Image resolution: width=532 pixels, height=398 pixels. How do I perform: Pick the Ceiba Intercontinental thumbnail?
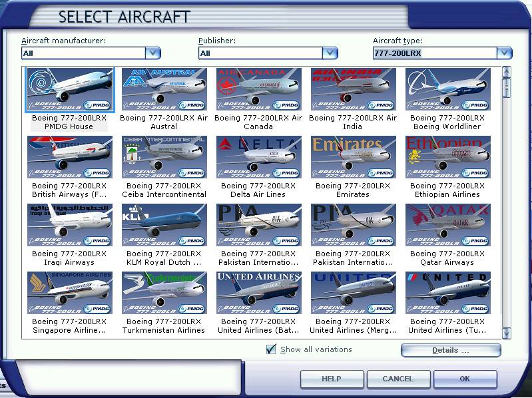coord(164,157)
